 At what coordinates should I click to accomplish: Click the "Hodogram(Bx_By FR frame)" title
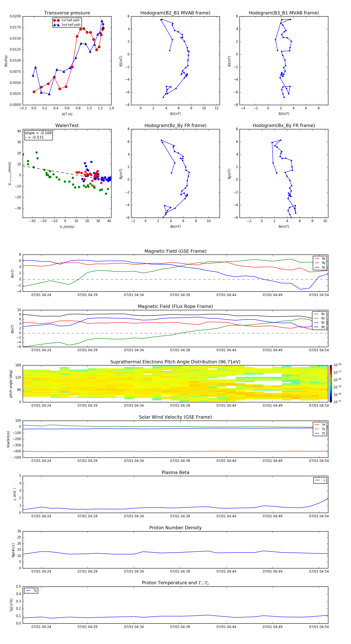pyautogui.click(x=284, y=125)
